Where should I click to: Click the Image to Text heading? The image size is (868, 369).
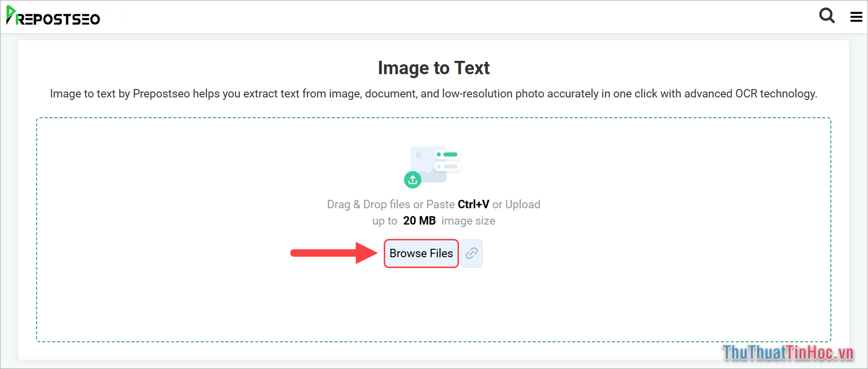pyautogui.click(x=433, y=68)
